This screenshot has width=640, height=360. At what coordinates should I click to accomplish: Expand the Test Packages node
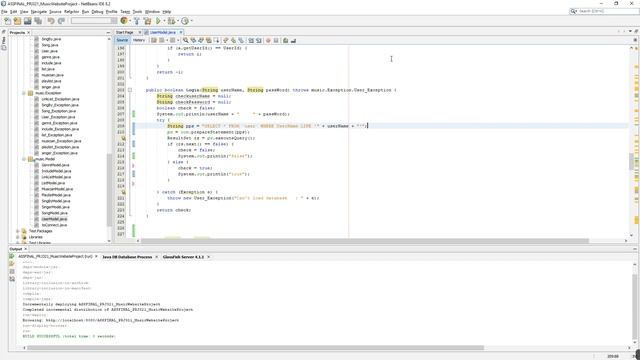pyautogui.click(x=18, y=231)
